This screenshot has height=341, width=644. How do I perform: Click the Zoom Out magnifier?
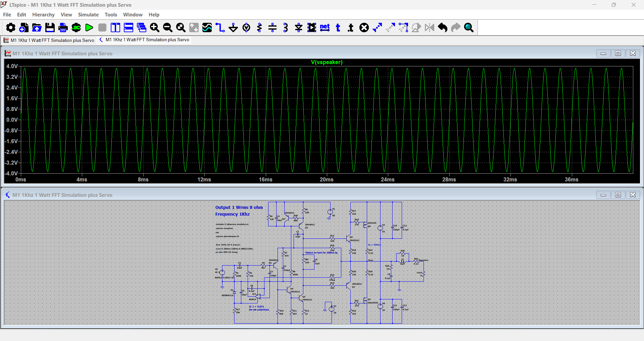pos(168,27)
